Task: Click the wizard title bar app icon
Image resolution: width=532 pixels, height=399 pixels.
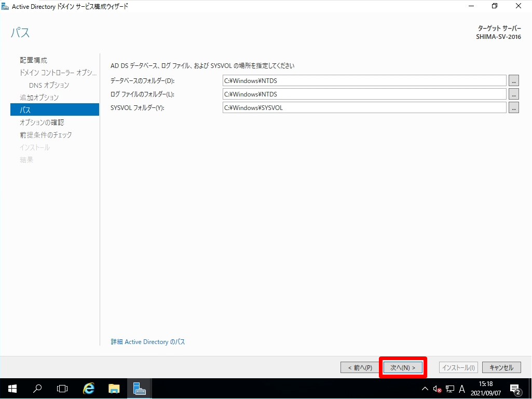Action: coord(5,6)
